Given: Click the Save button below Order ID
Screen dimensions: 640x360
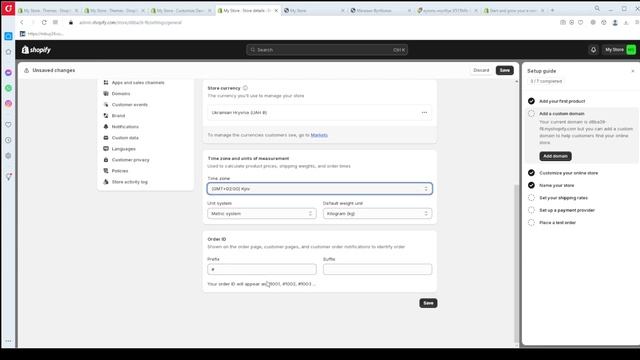Looking at the screenshot, I should tap(428, 303).
